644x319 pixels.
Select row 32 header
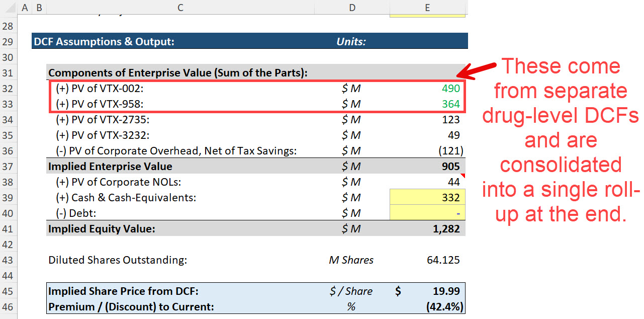point(9,88)
